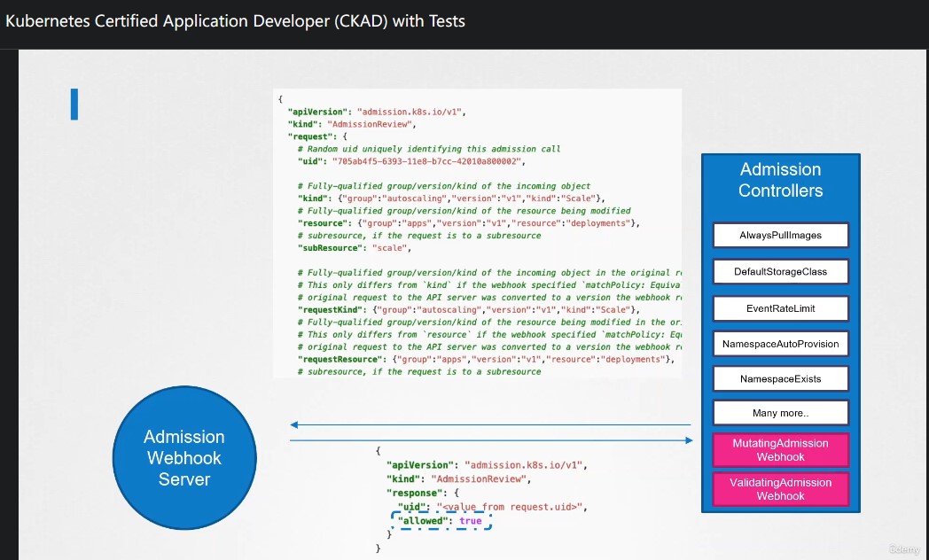The width and height of the screenshot is (929, 560).
Task: Click "kind": "AdmissionReview" in the response JSON
Action: (x=459, y=478)
